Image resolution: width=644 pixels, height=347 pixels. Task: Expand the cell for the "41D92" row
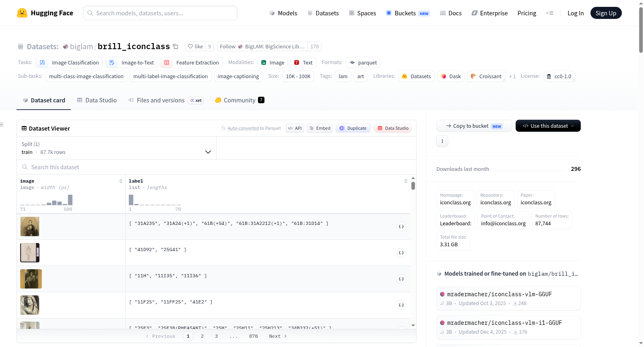click(401, 253)
